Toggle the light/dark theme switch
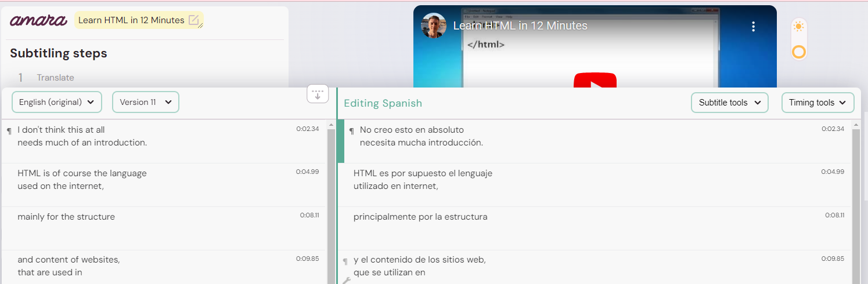The height and width of the screenshot is (284, 868). (799, 39)
